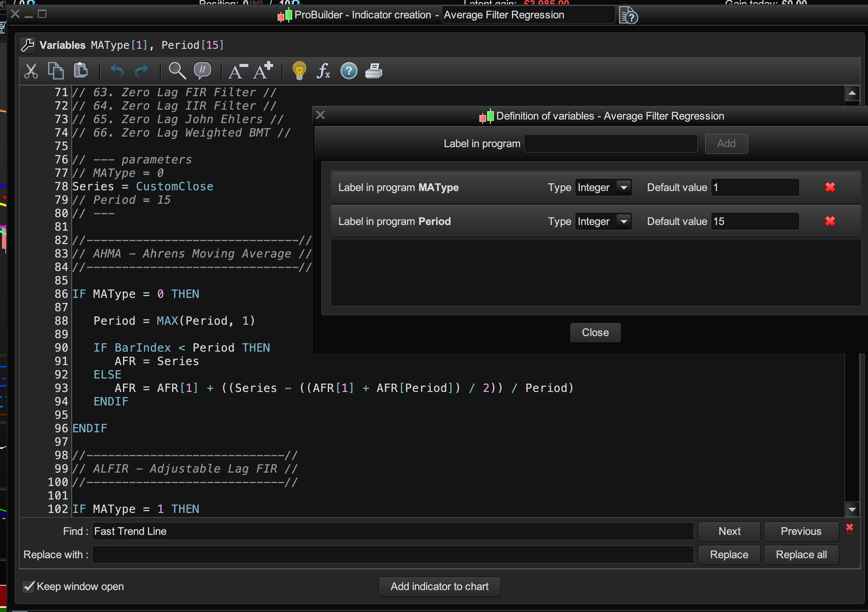Click the Paste clipboard icon

point(80,70)
